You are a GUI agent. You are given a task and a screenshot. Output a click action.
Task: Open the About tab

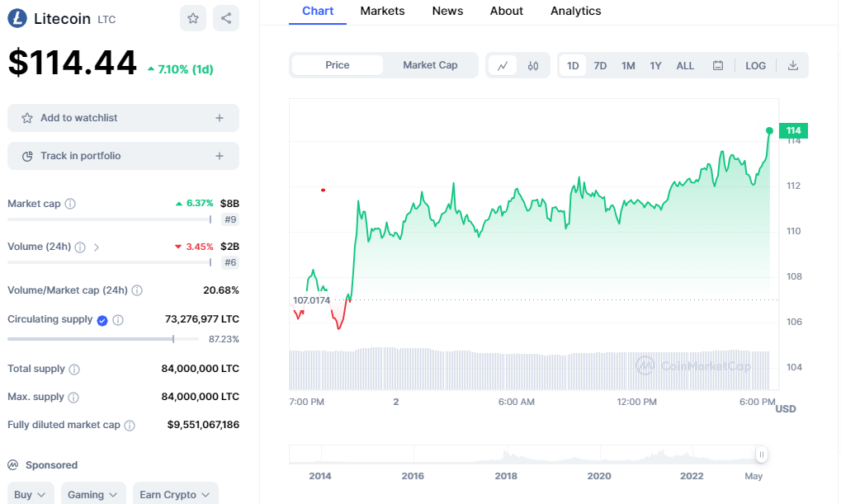pyautogui.click(x=506, y=11)
